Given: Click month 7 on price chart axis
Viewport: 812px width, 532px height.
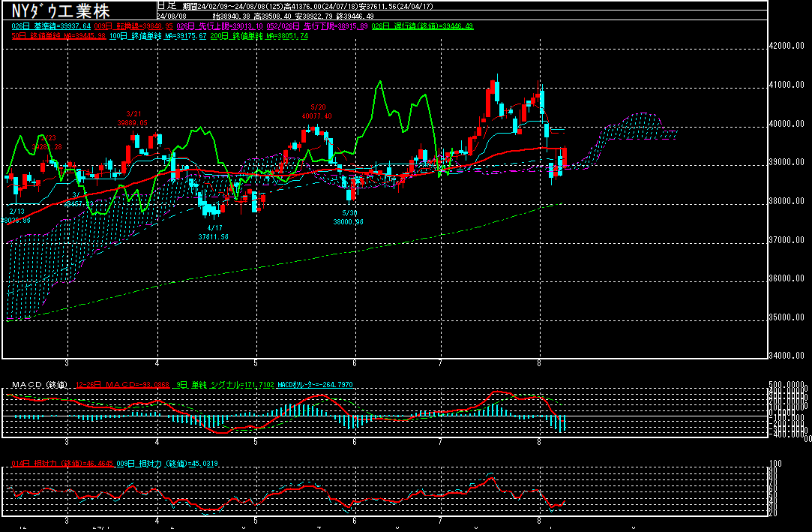Looking at the screenshot, I should 440,364.
